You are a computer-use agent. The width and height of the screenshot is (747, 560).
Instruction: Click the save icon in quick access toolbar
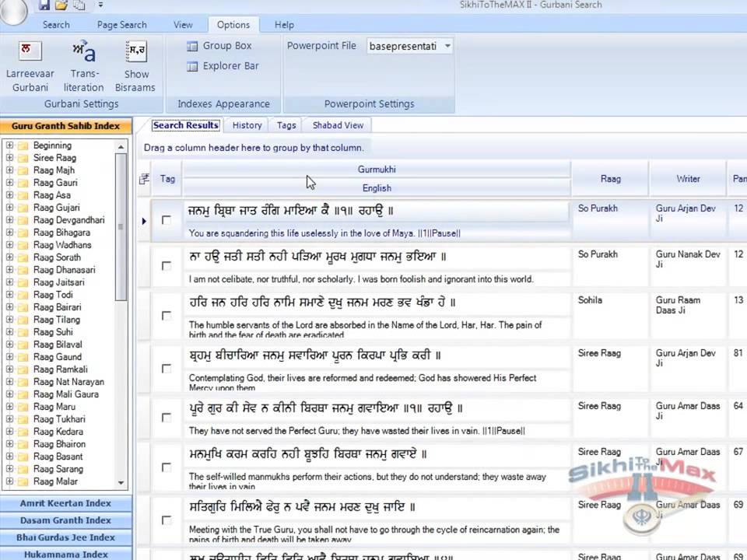pos(44,5)
